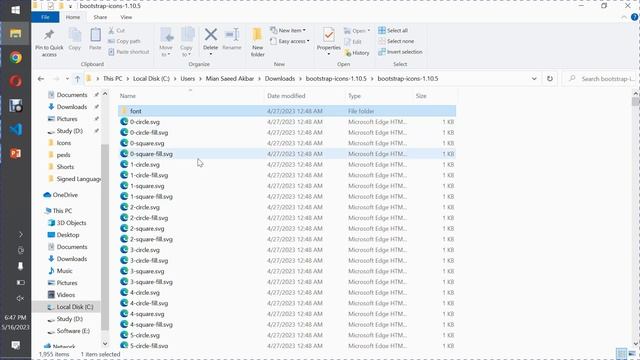Open the File menu tab
Screen dimensions: 640x360
pyautogui.click(x=45, y=17)
